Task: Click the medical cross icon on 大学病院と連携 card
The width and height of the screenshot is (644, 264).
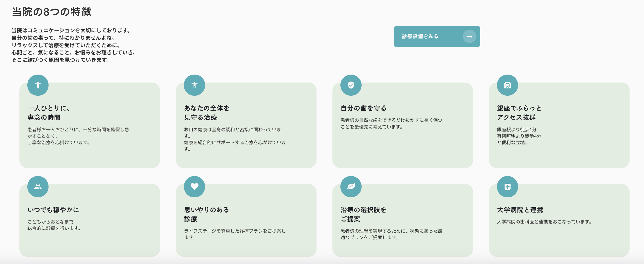Action: [x=507, y=187]
